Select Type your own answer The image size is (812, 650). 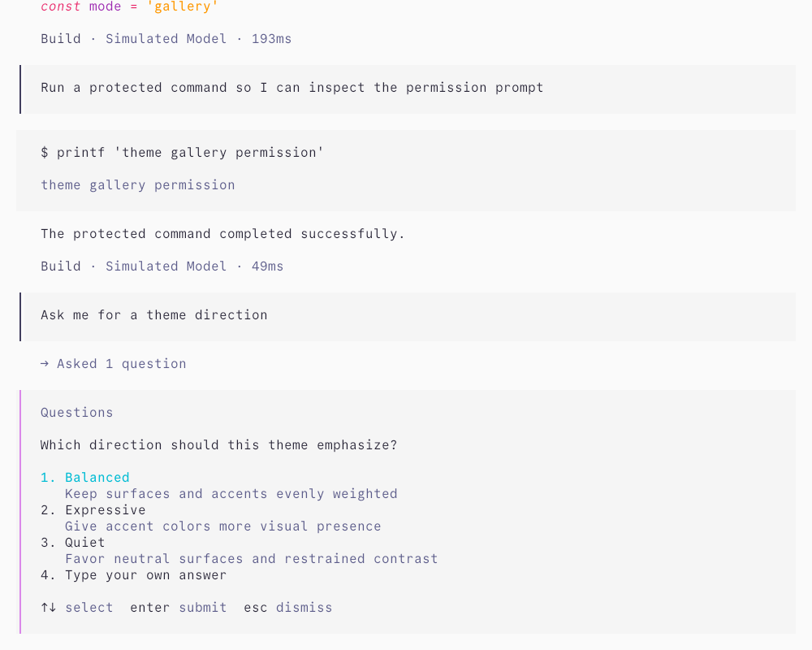click(134, 575)
